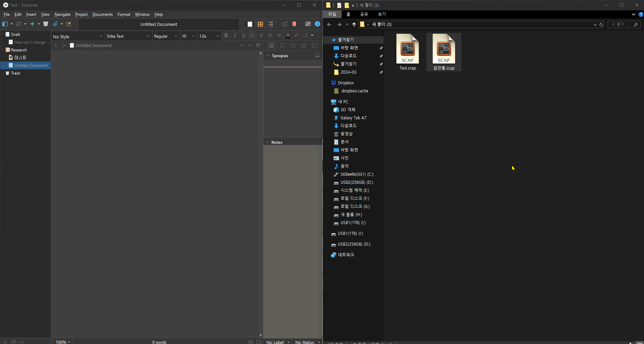Screen dimensions: 644x344
Task: Click the refresh button in the address bar
Action: tap(601, 25)
